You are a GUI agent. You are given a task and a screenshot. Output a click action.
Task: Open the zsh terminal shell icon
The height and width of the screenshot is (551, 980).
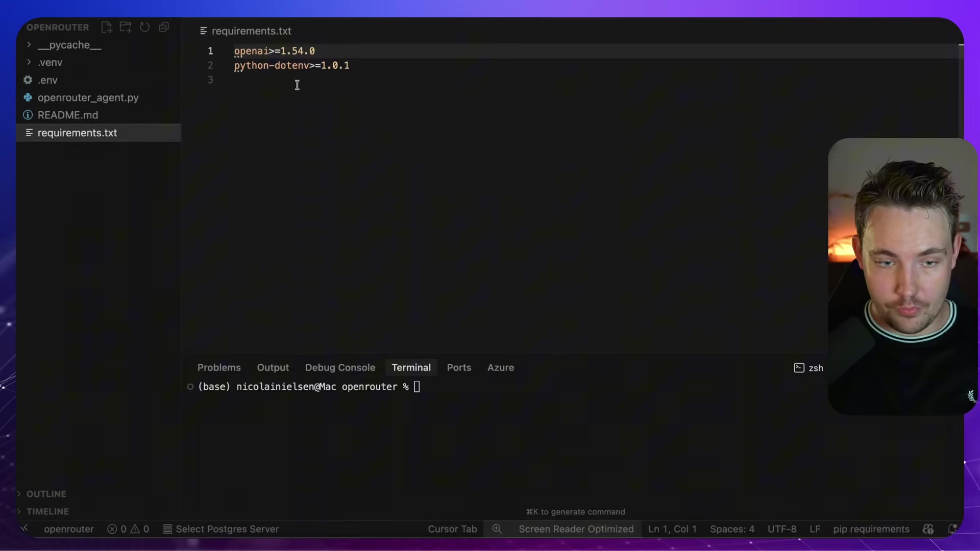click(x=799, y=368)
